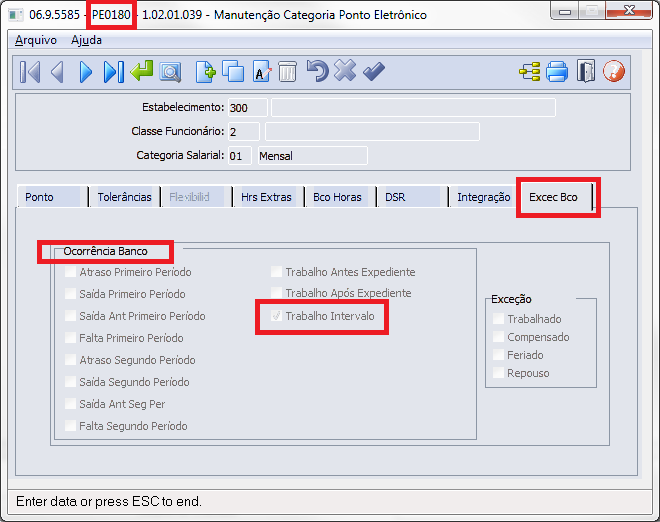Click the Classe Funcionário description field

coord(372,132)
